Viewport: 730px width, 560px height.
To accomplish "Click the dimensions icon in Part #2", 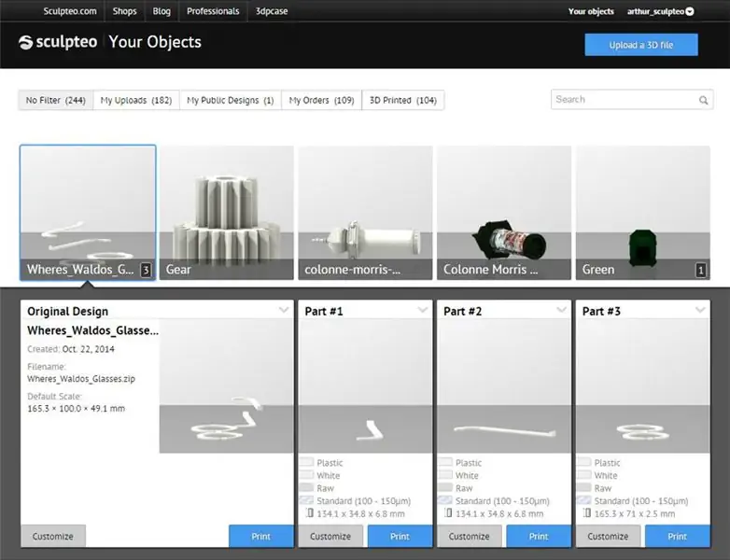I will click(448, 513).
